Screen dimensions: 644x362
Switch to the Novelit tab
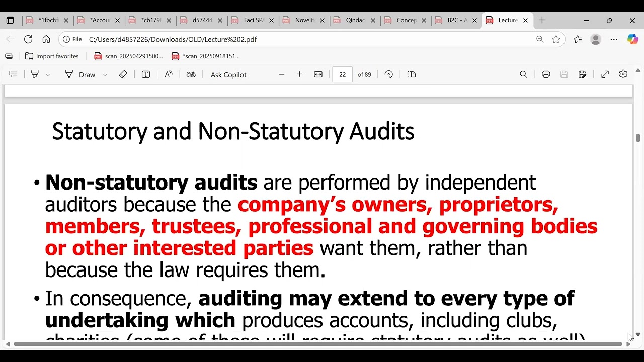tap(304, 21)
